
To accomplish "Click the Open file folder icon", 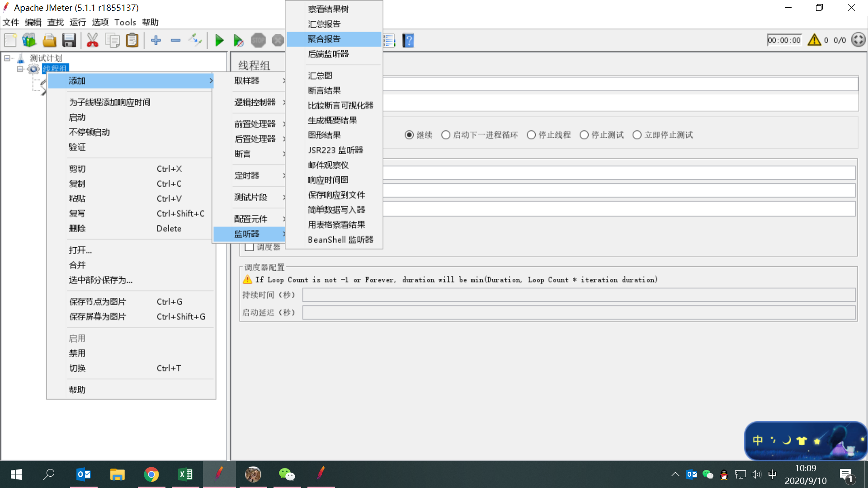I will click(x=49, y=41).
